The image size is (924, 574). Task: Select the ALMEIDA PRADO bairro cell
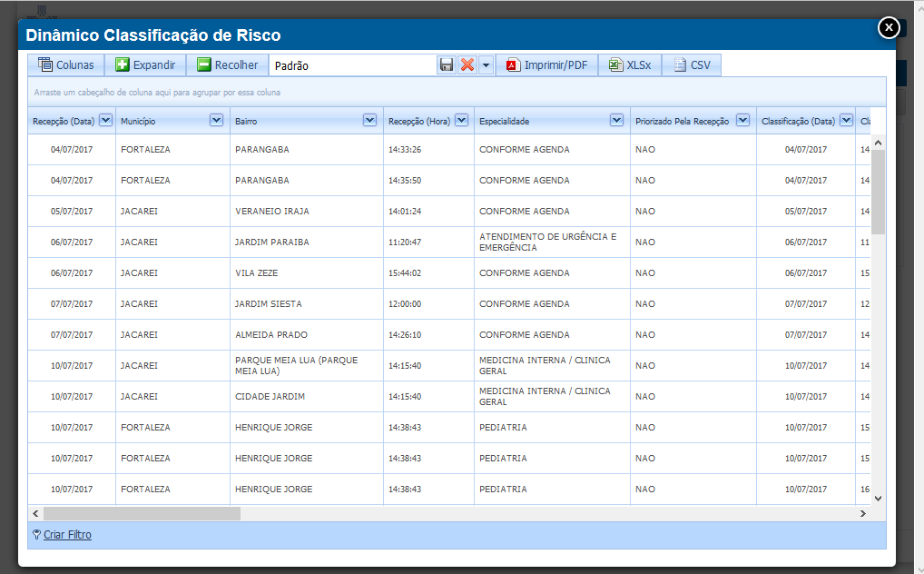click(307, 334)
